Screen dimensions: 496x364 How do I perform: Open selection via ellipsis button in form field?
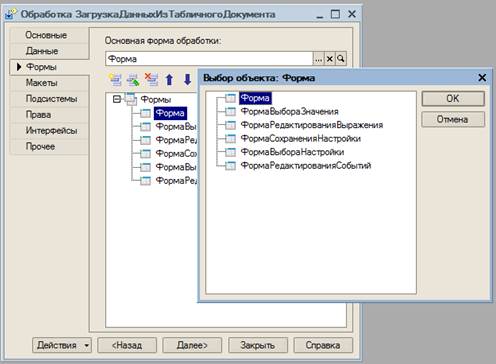[318, 59]
